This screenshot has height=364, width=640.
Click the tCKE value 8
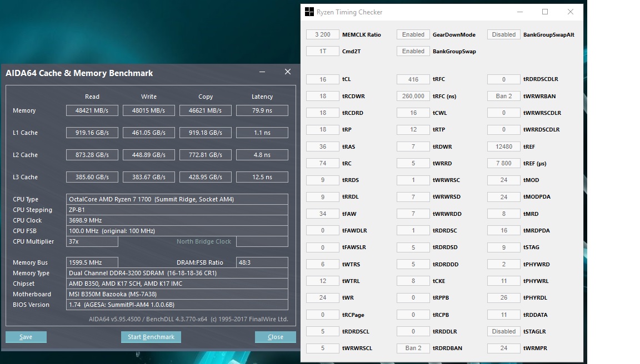tap(413, 281)
